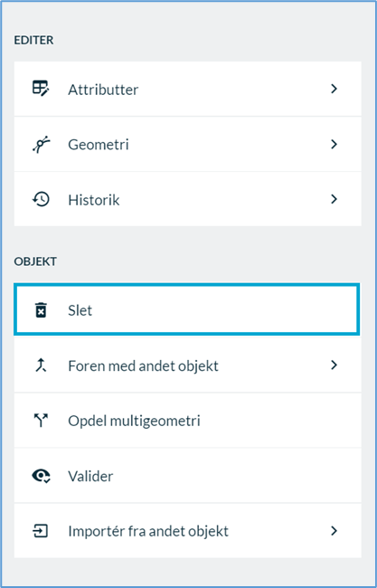
Task: Click the Geometri curve icon
Action: coord(41,144)
